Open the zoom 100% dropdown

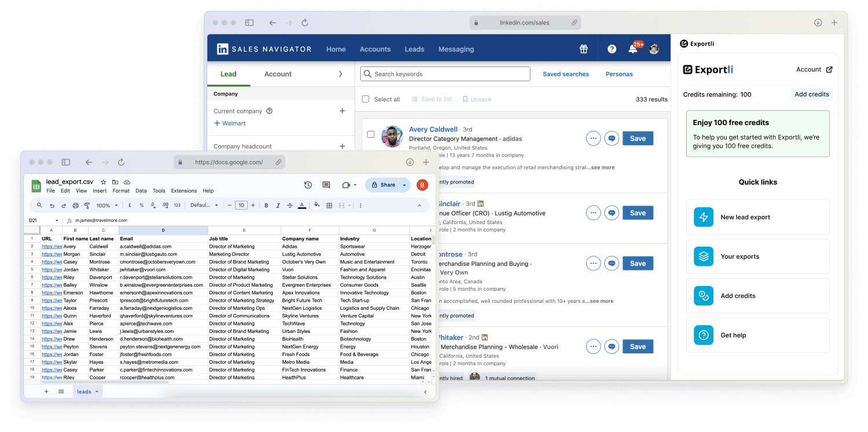click(107, 205)
